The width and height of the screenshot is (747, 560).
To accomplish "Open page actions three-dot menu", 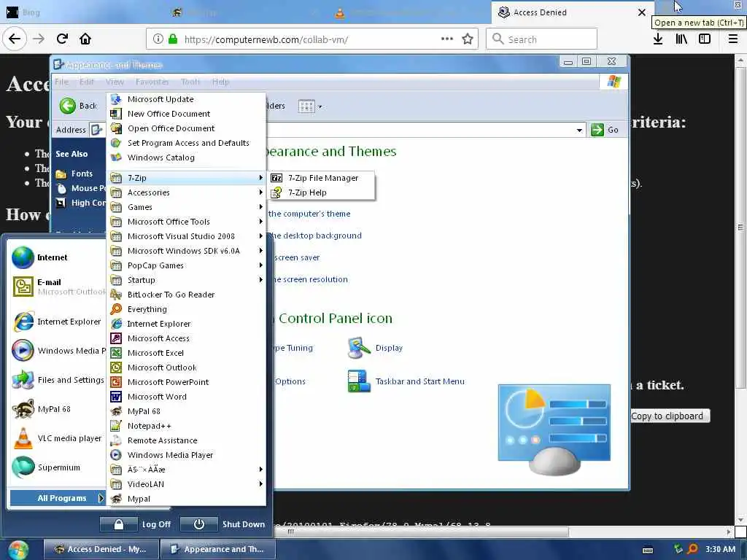I will coord(447,39).
